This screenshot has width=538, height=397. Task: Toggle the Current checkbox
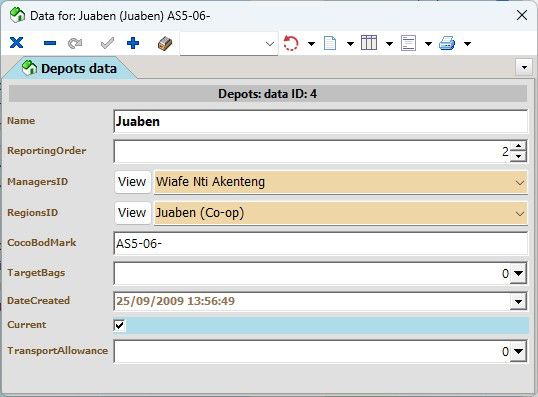[119, 325]
